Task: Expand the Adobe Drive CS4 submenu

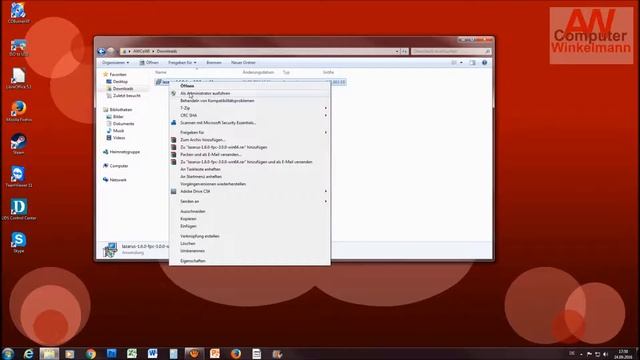Action: pos(250,191)
